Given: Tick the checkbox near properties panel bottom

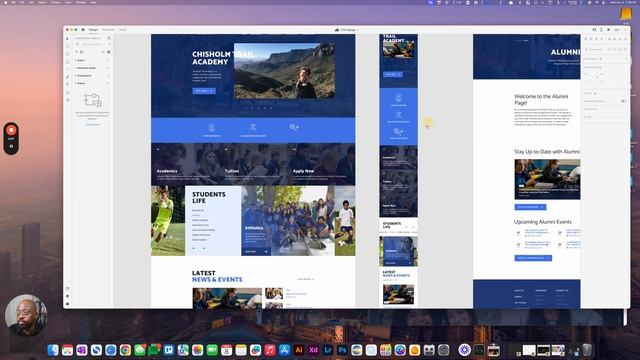Looking at the screenshot, I should [x=585, y=117].
